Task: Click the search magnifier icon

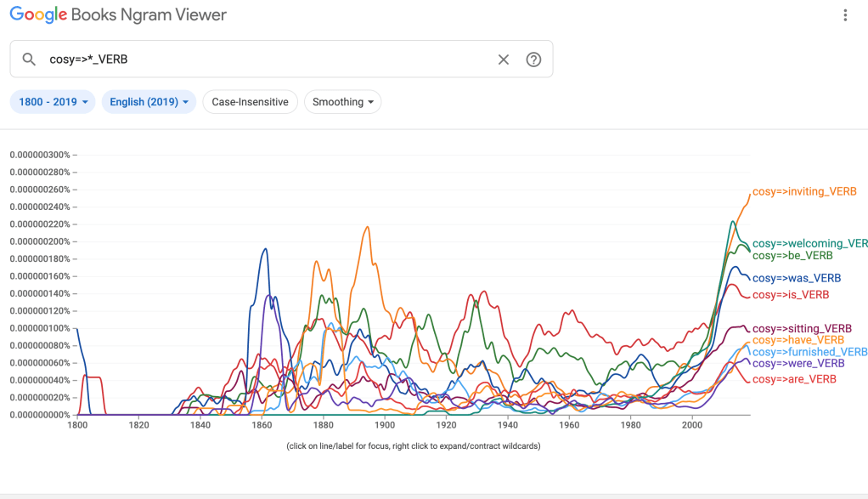Action: 29,60
